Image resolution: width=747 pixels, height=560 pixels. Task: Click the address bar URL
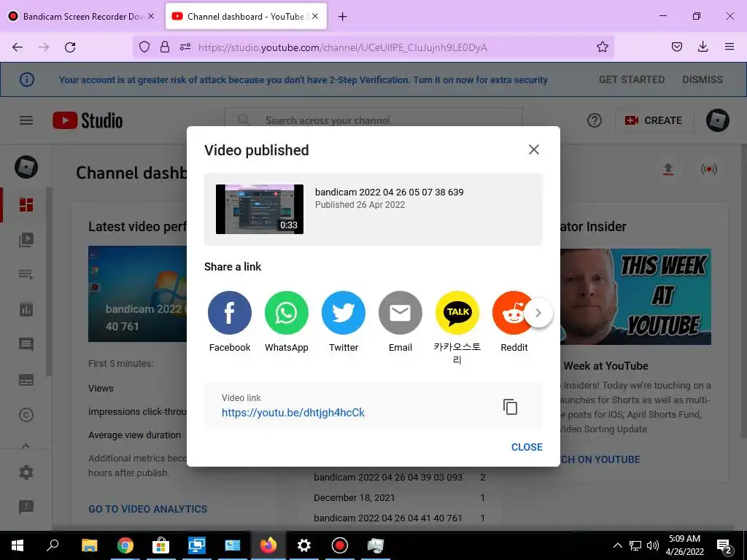[x=343, y=47]
